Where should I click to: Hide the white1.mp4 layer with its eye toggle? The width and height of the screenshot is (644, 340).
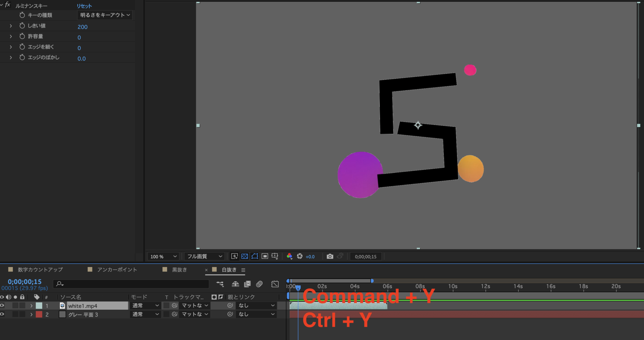click(x=2, y=305)
